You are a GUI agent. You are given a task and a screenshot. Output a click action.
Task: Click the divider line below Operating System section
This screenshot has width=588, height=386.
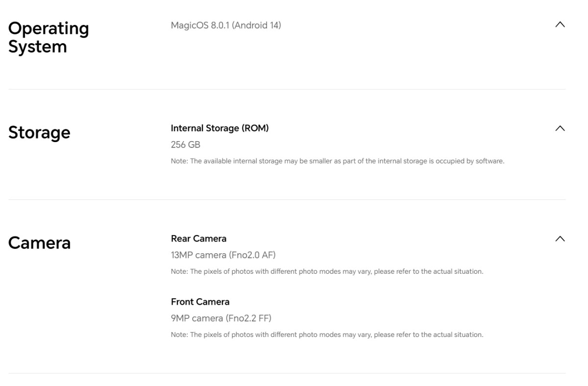[x=287, y=89]
